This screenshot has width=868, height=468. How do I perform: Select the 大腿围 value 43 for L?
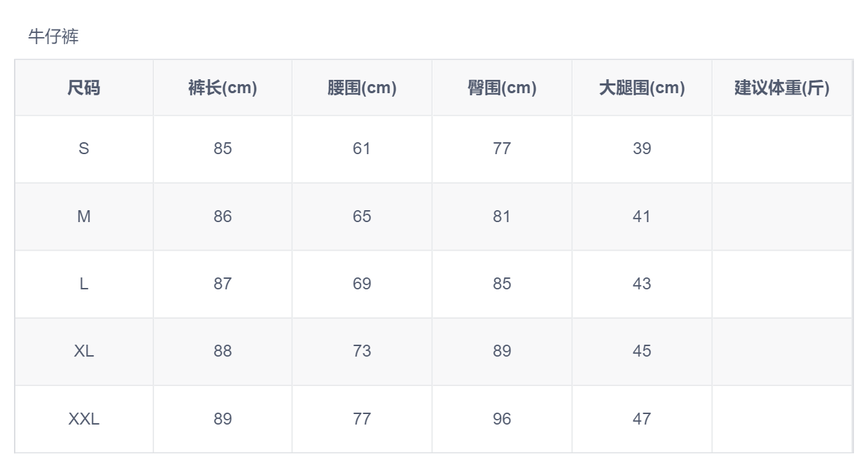[642, 284]
